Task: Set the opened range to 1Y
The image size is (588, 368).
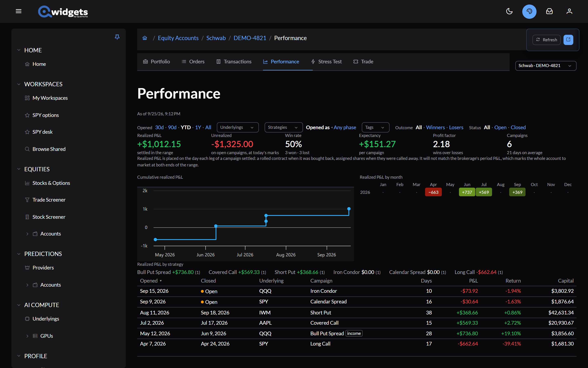Action: 198,127
